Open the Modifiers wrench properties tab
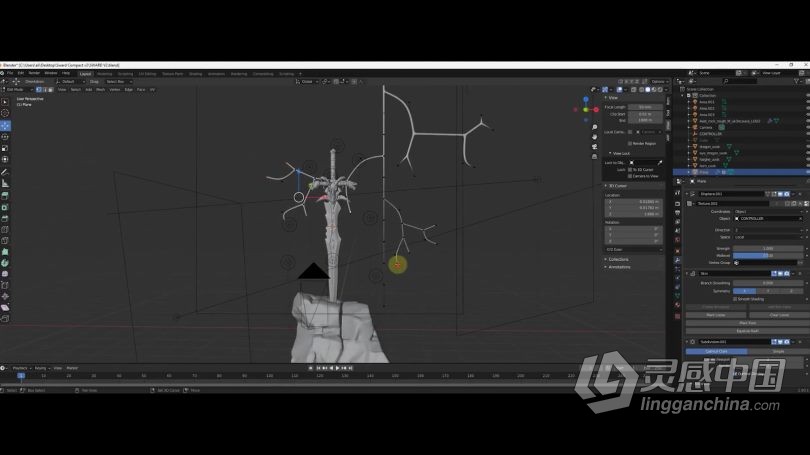Screen dimensions: 810x455 tap(677, 259)
